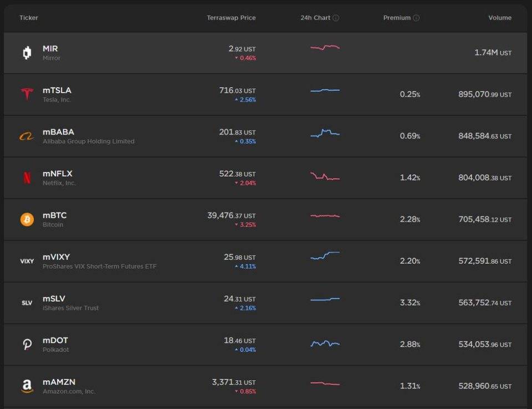Select the mTSLA ticker name

click(57, 90)
